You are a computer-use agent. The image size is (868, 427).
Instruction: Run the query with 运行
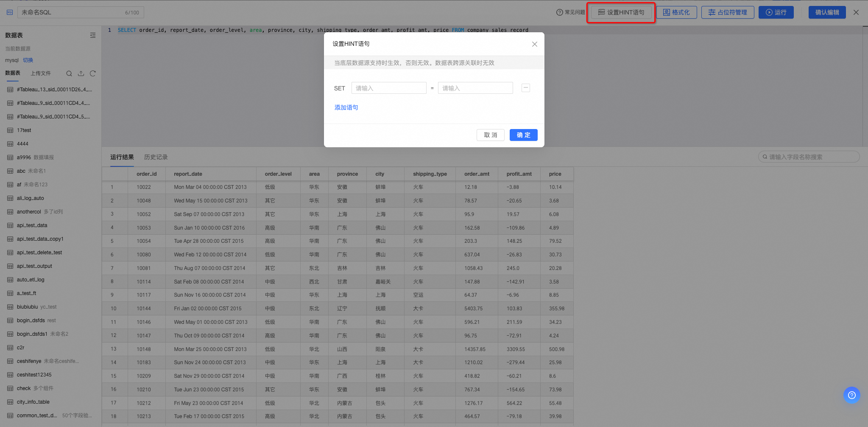pyautogui.click(x=776, y=12)
